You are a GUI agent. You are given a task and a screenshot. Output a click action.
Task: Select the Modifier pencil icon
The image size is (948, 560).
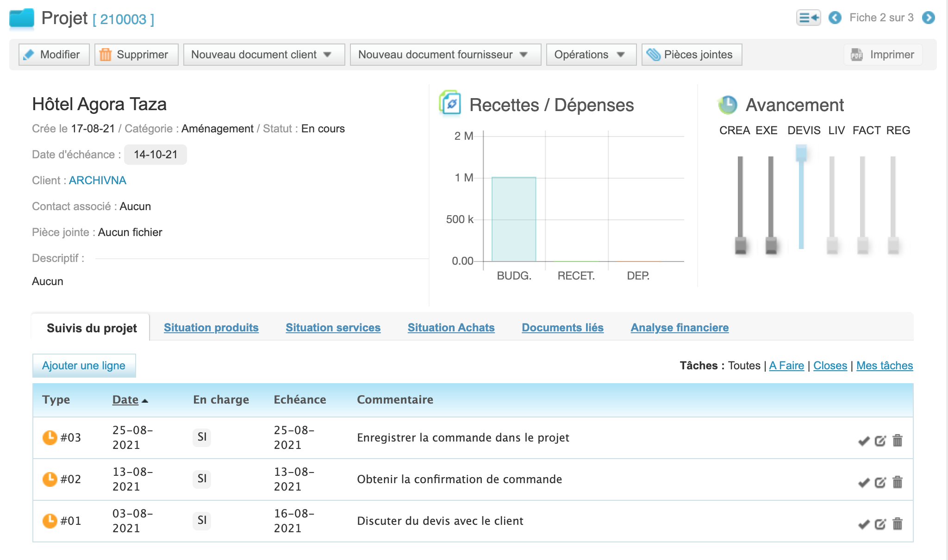click(29, 54)
